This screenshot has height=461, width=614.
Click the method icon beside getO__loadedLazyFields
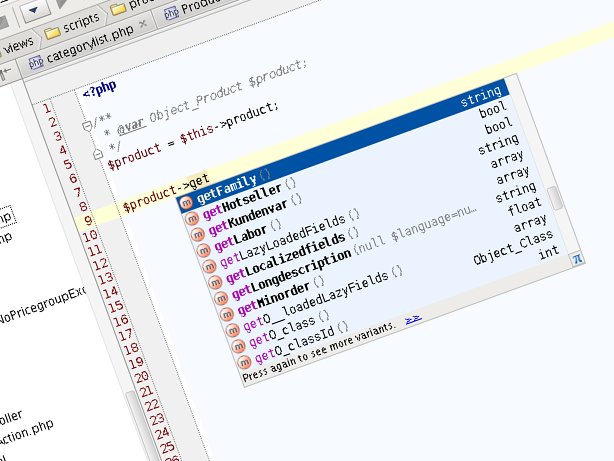(x=233, y=330)
